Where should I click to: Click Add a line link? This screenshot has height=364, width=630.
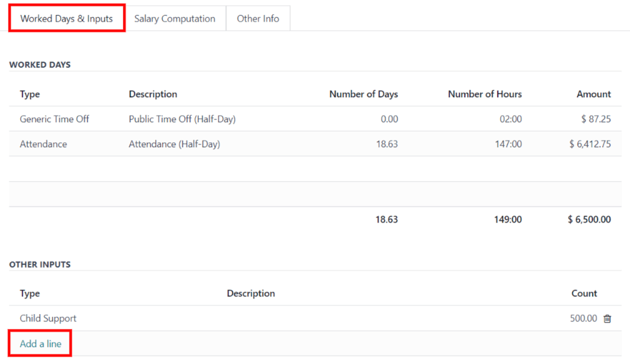41,344
